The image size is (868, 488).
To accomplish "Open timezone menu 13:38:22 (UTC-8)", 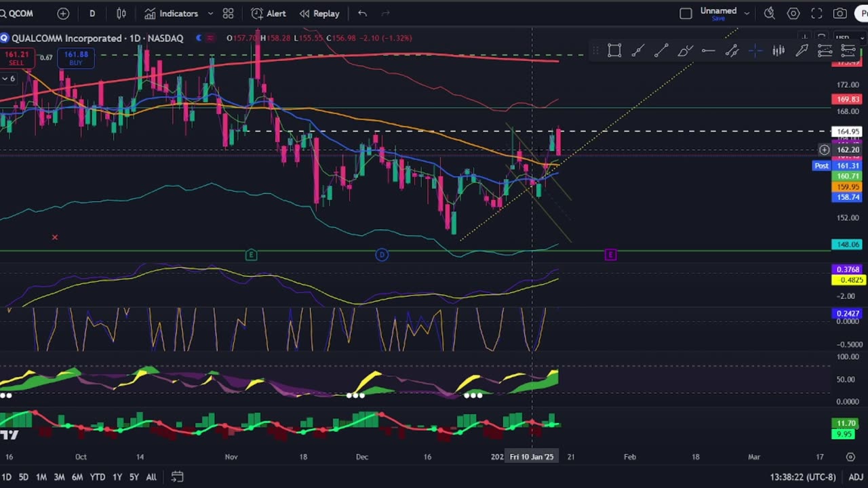I will click(x=803, y=477).
